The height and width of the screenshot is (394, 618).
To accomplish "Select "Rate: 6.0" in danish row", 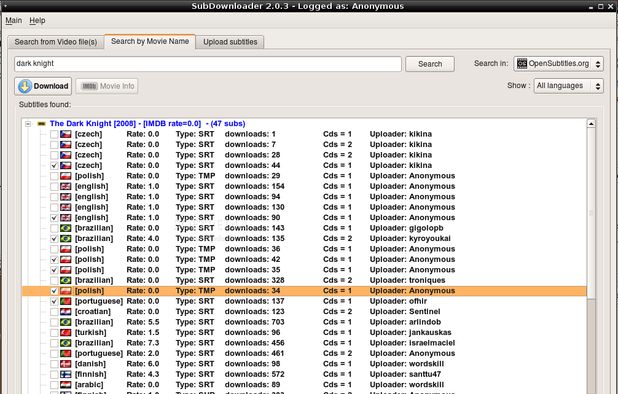I will 143,364.
